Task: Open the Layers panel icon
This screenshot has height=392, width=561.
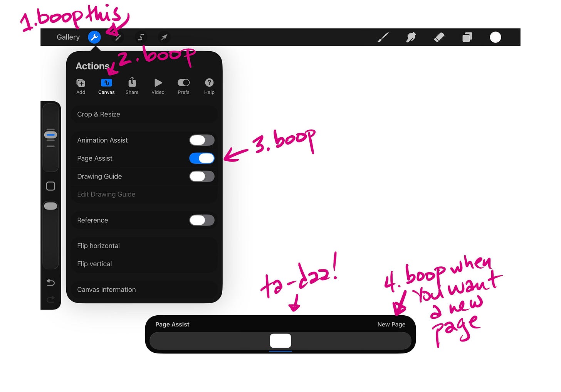Action: point(467,37)
